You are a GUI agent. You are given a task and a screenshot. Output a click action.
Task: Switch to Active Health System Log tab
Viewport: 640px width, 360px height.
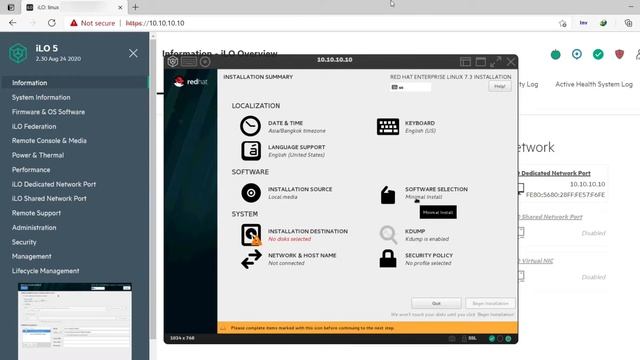(x=594, y=84)
